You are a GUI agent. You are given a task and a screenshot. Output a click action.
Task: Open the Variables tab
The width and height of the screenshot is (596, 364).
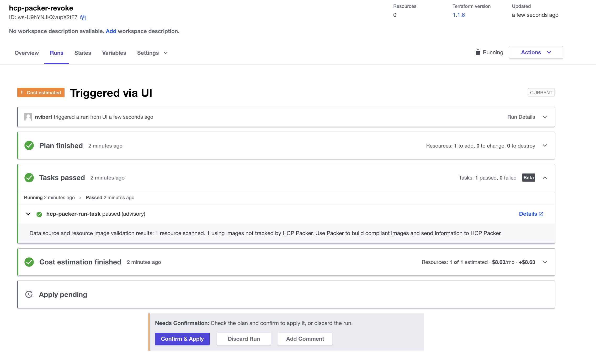[114, 53]
